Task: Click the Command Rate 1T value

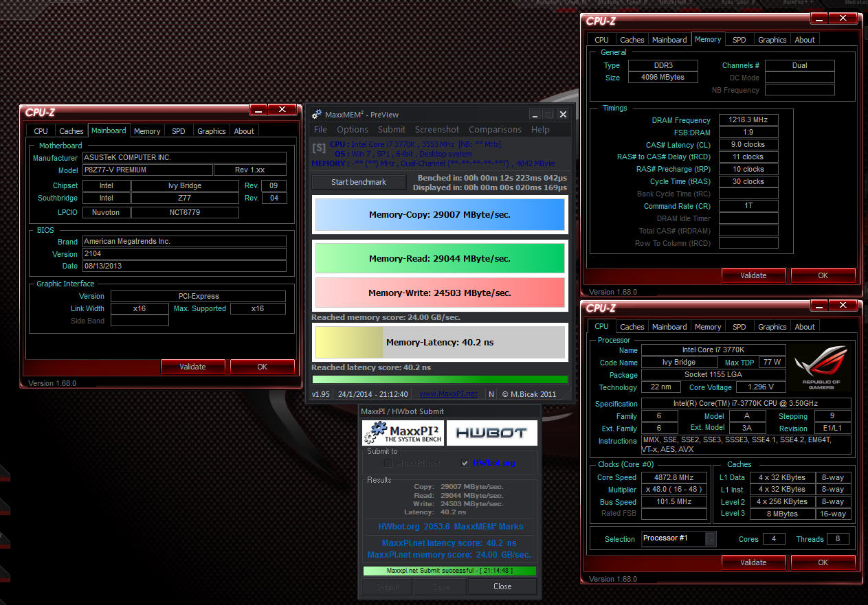Action: coord(748,206)
